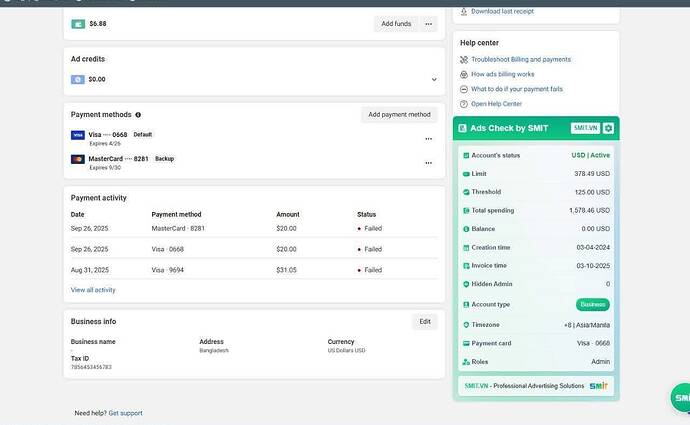Click the Timezone location icon

pyautogui.click(x=466, y=325)
